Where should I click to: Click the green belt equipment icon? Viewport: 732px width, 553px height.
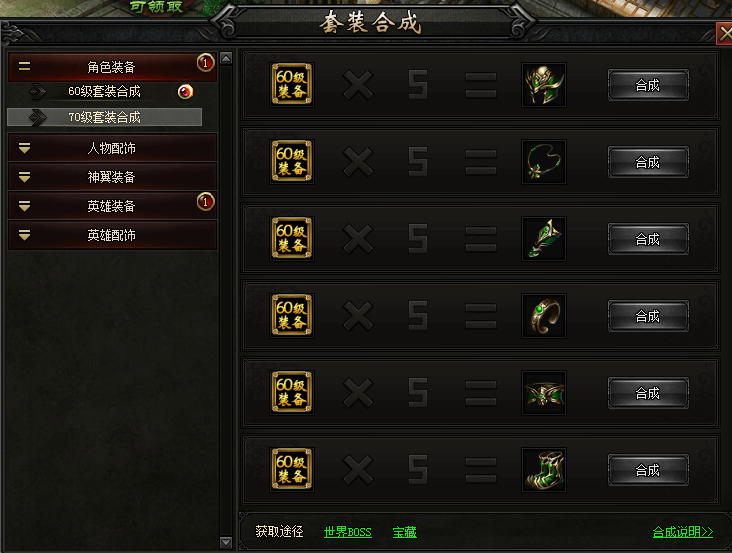tap(544, 393)
